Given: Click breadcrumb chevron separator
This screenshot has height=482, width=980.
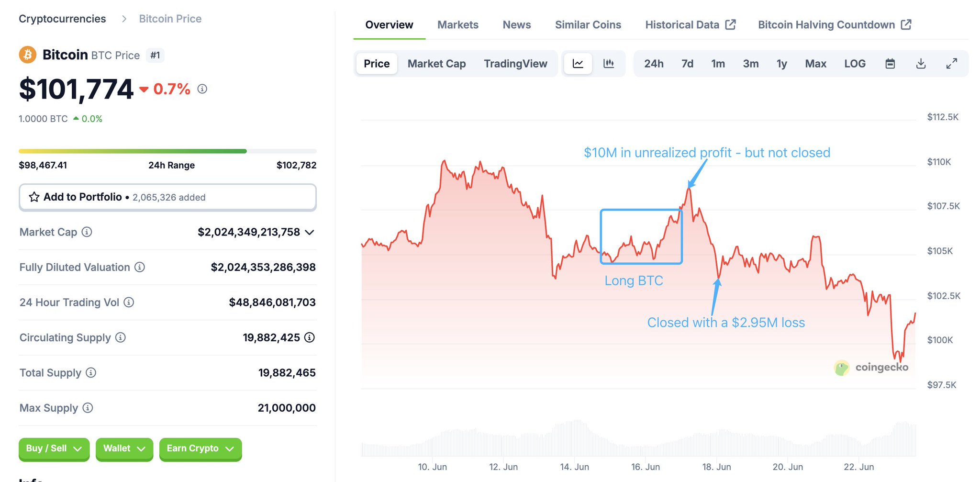Looking at the screenshot, I should [124, 19].
